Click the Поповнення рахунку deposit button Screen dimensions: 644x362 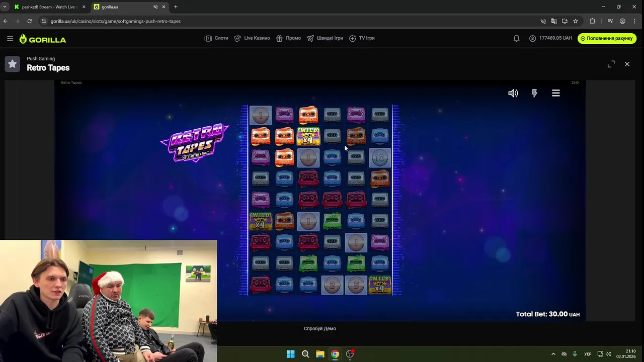tap(607, 38)
